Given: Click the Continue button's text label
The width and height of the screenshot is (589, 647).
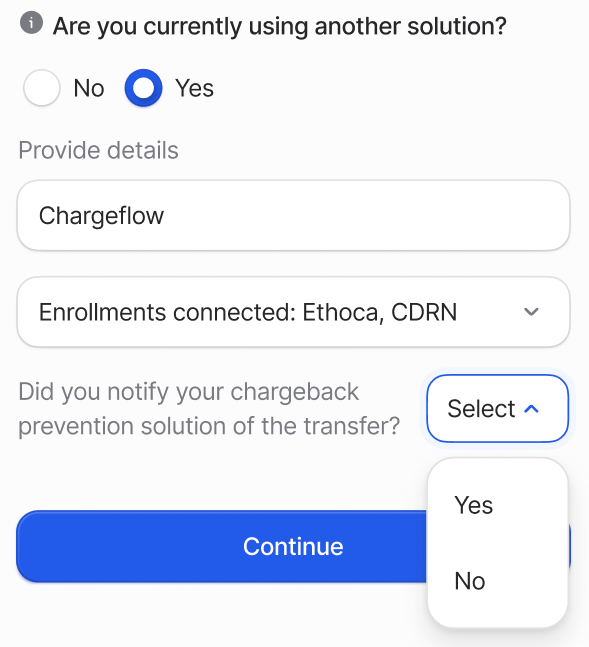Looking at the screenshot, I should [x=293, y=547].
